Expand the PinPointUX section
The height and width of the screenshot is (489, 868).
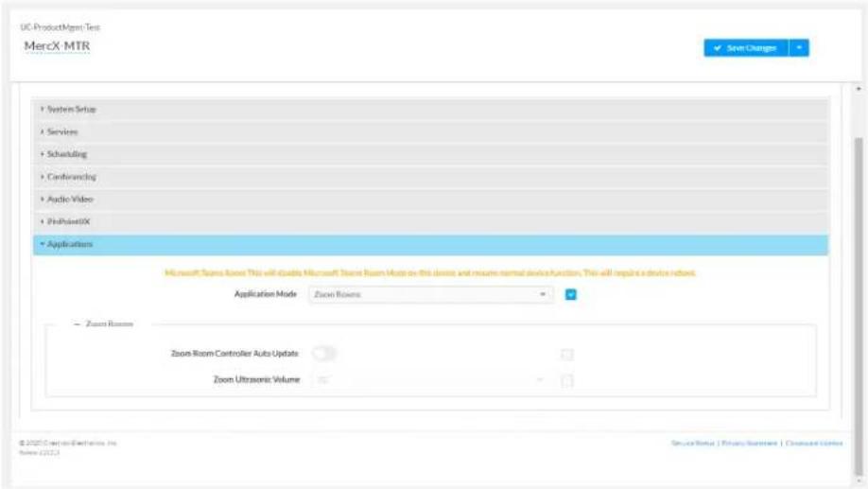click(x=430, y=221)
